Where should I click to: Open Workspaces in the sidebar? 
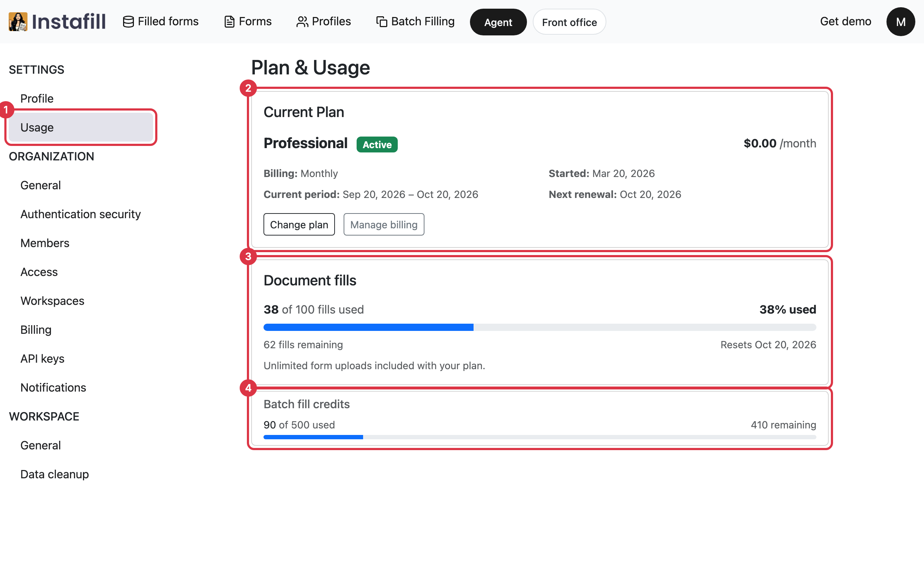tap(81, 301)
